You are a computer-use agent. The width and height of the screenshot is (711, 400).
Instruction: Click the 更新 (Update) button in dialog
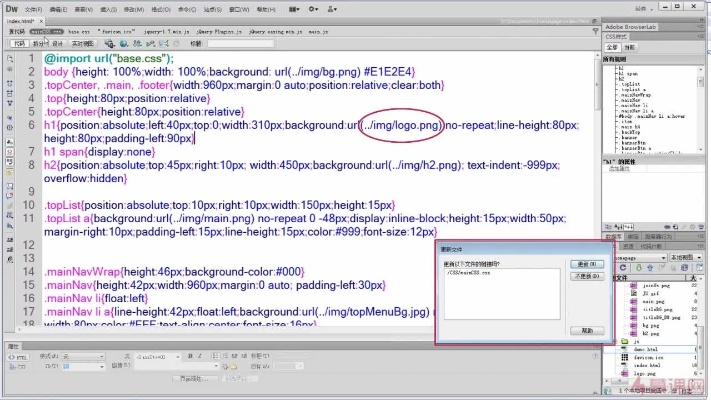coord(589,264)
